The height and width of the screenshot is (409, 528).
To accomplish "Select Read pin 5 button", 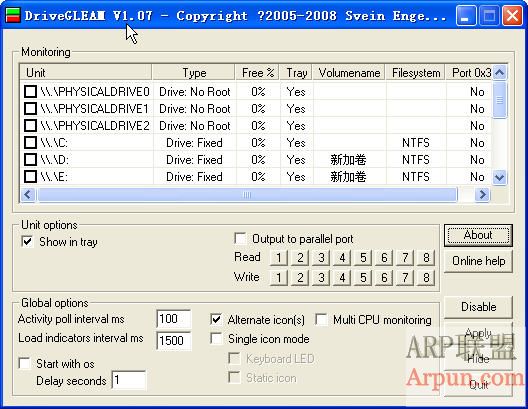I will [363, 258].
